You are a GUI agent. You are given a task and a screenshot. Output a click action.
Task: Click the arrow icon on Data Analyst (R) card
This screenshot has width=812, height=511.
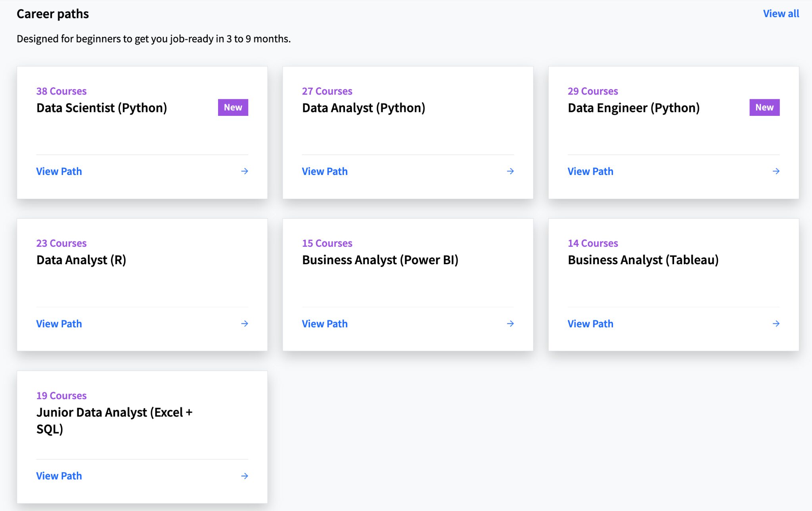click(x=245, y=323)
